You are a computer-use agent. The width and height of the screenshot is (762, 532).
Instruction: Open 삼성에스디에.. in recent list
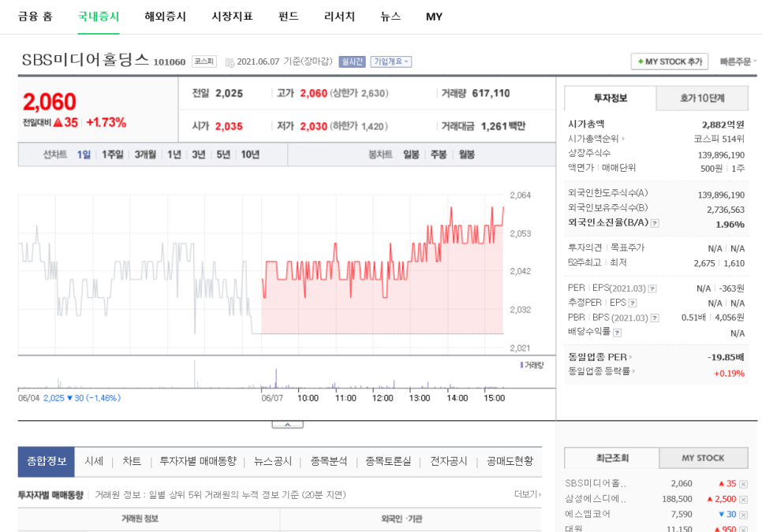tap(596, 499)
